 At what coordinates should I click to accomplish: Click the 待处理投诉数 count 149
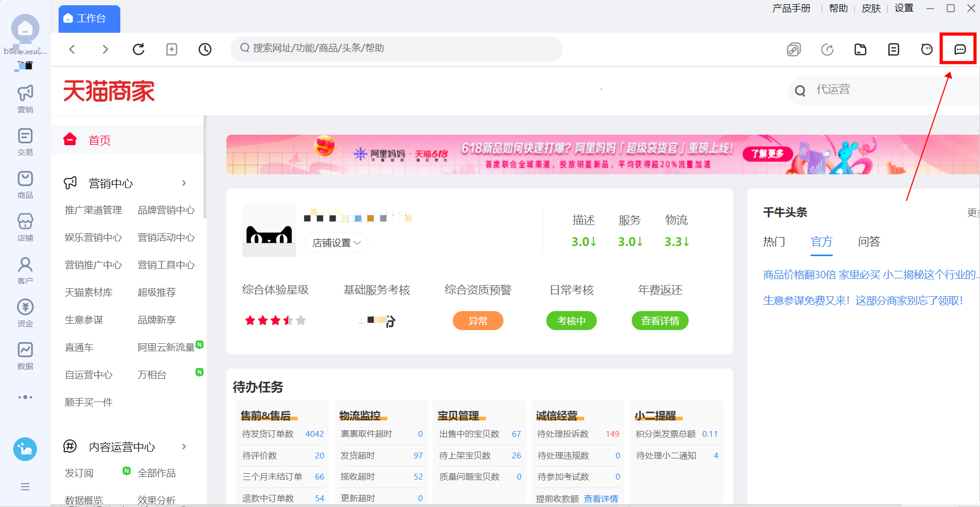612,434
